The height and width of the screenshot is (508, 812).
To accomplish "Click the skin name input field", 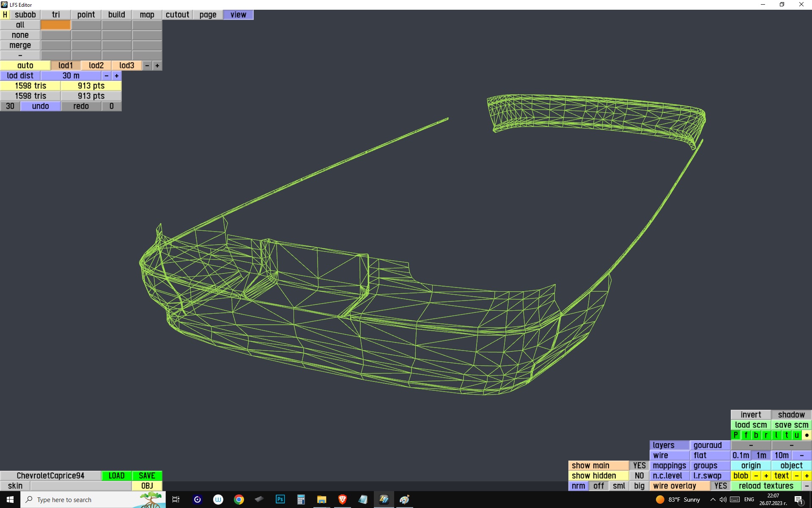I will (80, 486).
